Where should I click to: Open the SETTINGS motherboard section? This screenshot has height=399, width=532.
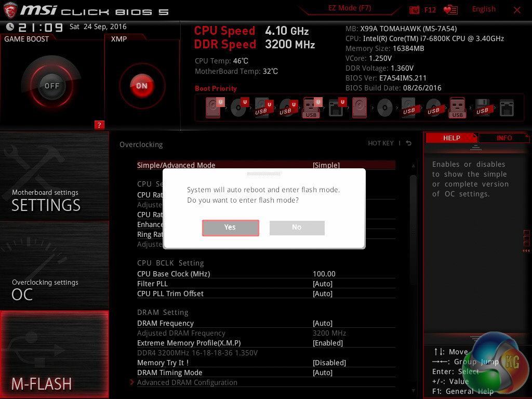click(x=54, y=176)
